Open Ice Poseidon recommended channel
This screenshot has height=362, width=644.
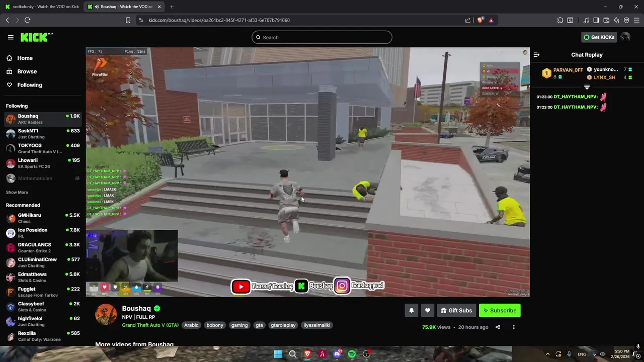point(43,233)
